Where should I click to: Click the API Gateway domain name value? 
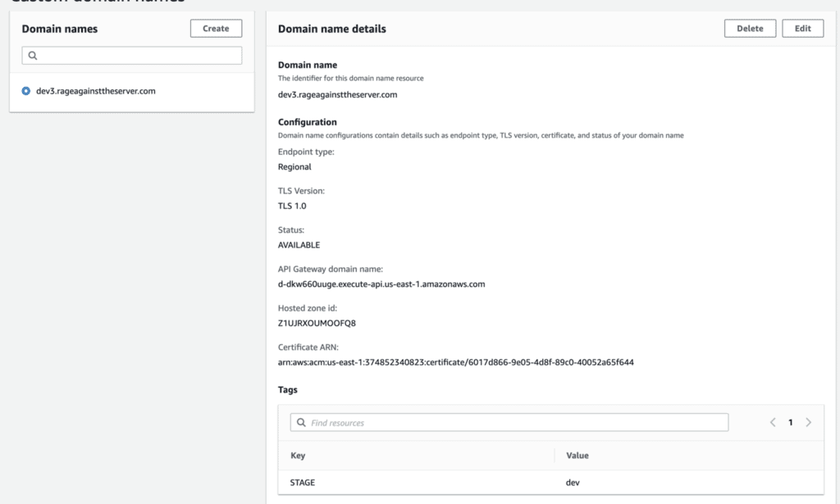tap(381, 284)
